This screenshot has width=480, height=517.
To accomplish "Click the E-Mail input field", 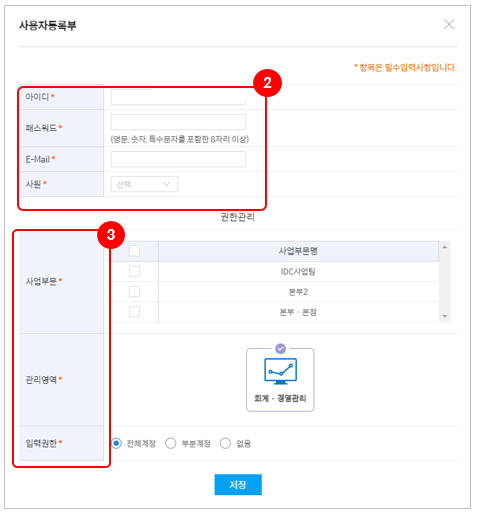I will pos(178,159).
